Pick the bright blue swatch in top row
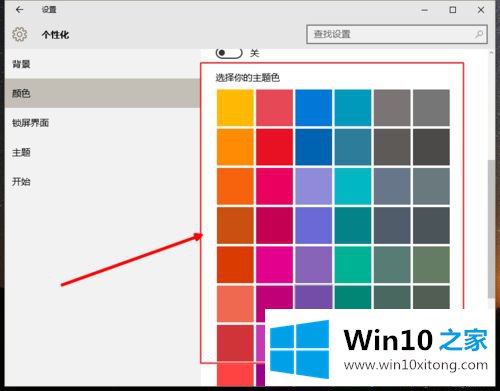The image size is (500, 391). tap(313, 108)
